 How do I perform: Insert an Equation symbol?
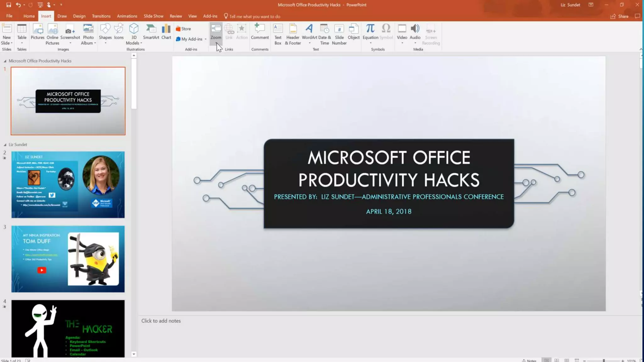(370, 32)
